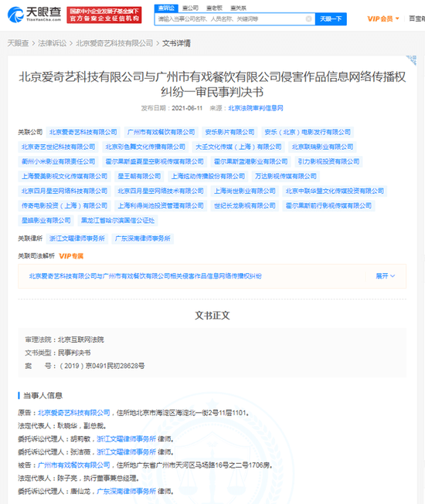Open related company tag 北京中联华盟文化传媒投资有限公司
The height and width of the screenshot is (504, 425).
(x=335, y=191)
